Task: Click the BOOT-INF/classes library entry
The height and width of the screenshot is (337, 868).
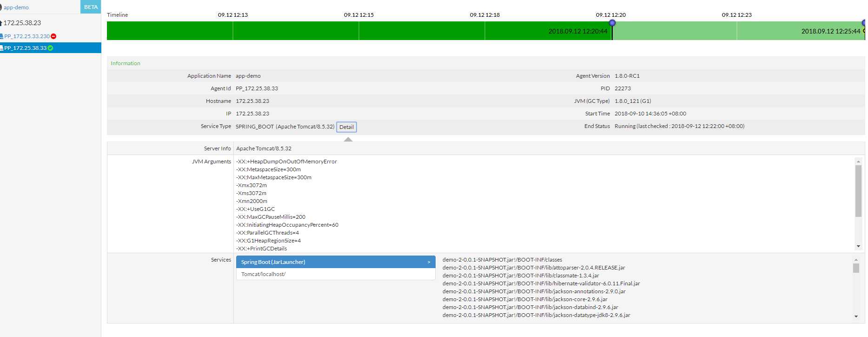Action: pyautogui.click(x=502, y=260)
